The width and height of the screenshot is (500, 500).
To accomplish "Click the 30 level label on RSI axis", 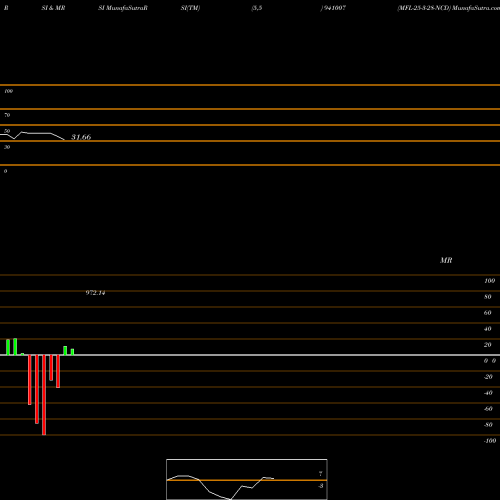I will tap(7, 147).
